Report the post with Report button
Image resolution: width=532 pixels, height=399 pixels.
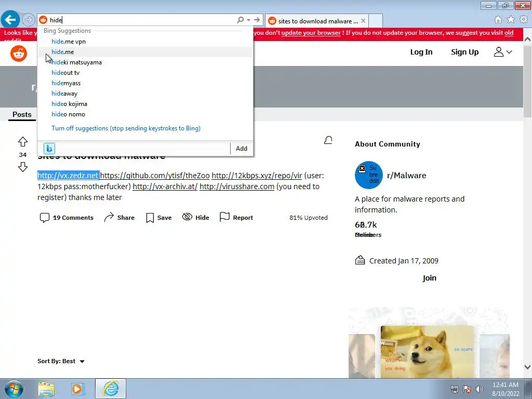pos(236,218)
